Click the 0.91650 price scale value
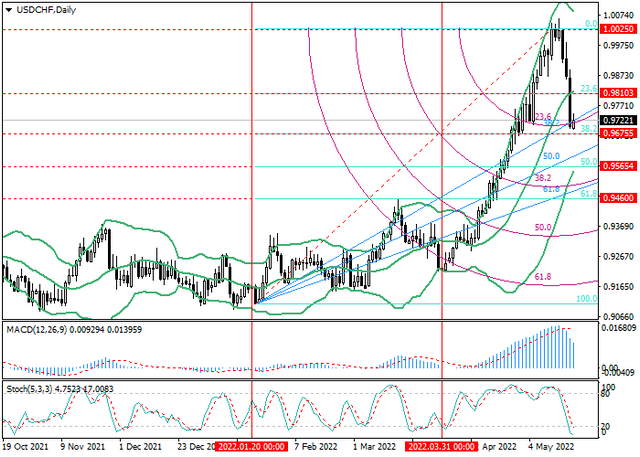The width and height of the screenshot is (640, 457). (x=619, y=287)
